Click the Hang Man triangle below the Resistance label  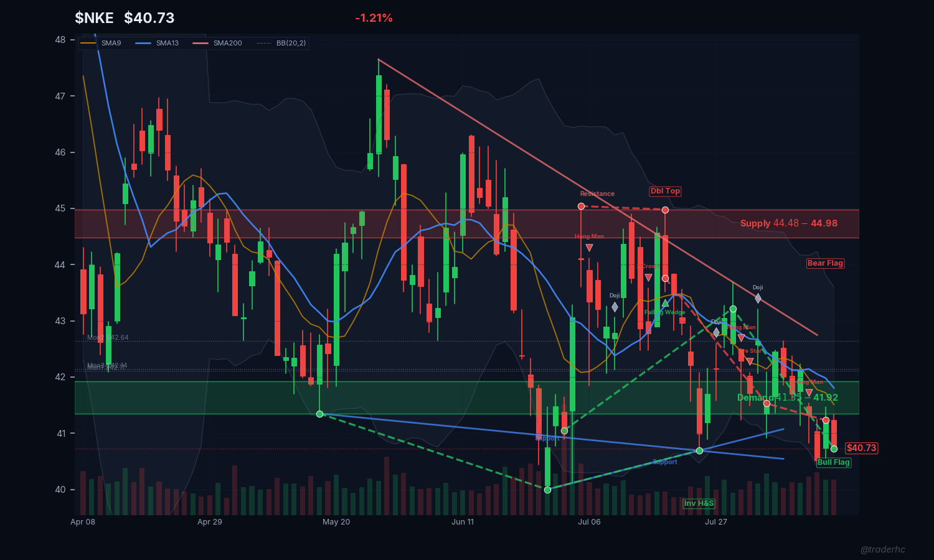[589, 248]
